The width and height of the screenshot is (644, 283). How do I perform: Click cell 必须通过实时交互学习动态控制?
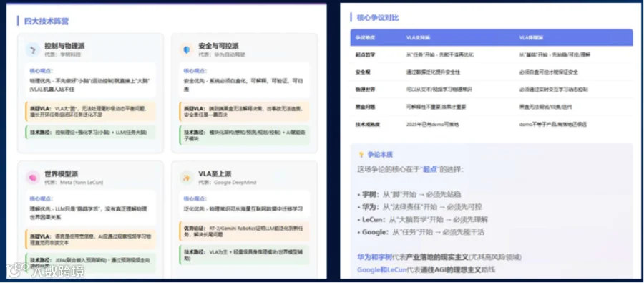coord(554,90)
